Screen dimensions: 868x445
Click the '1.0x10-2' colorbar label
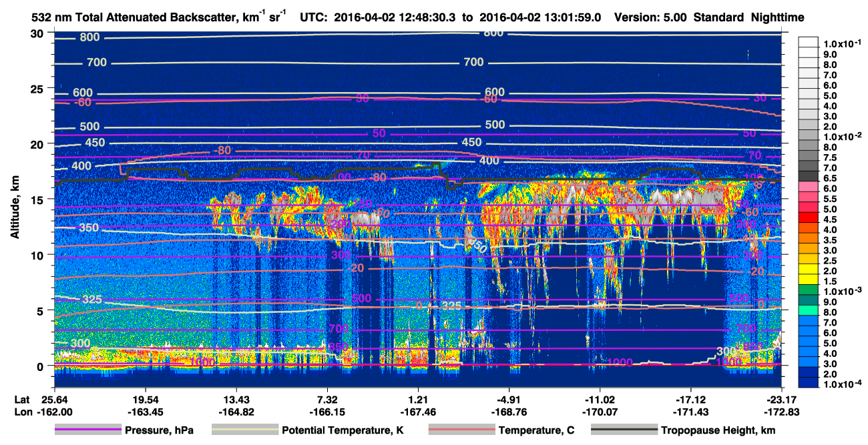[844, 136]
